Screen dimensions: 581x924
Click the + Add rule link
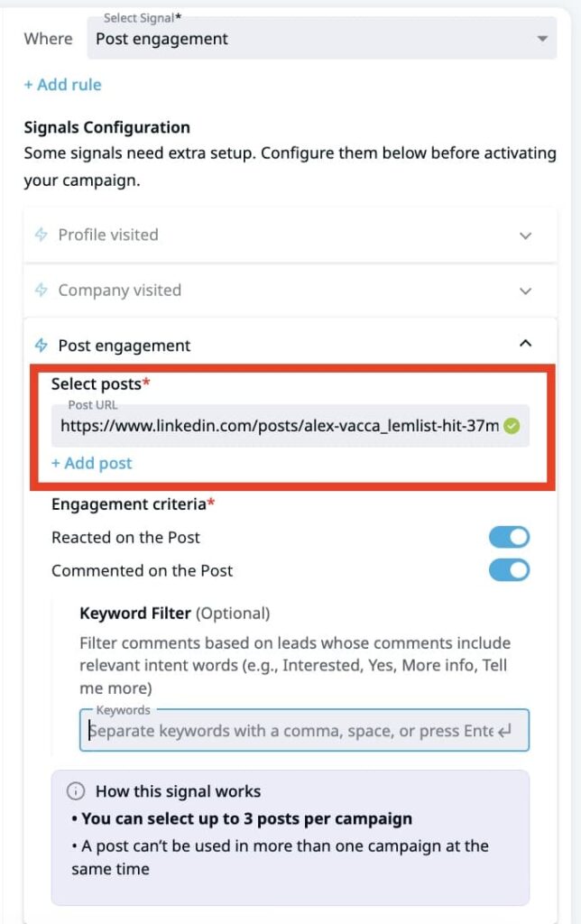[x=62, y=84]
